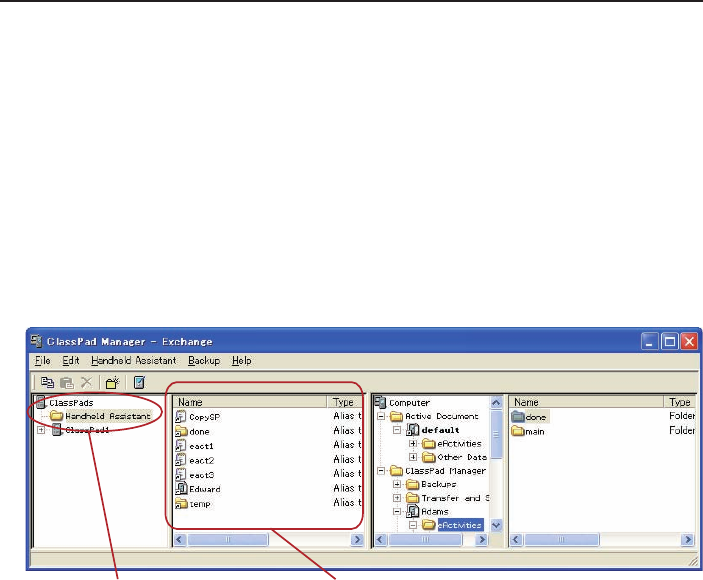The height and width of the screenshot is (580, 703).
Task: Select the Other Data folder
Action: [462, 457]
